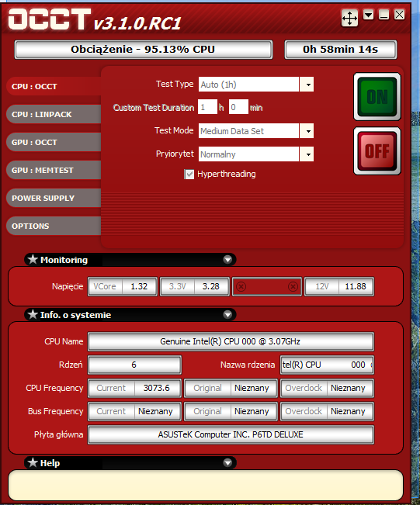Open the Test Type dropdown
This screenshot has height=505, width=420.
[307, 85]
